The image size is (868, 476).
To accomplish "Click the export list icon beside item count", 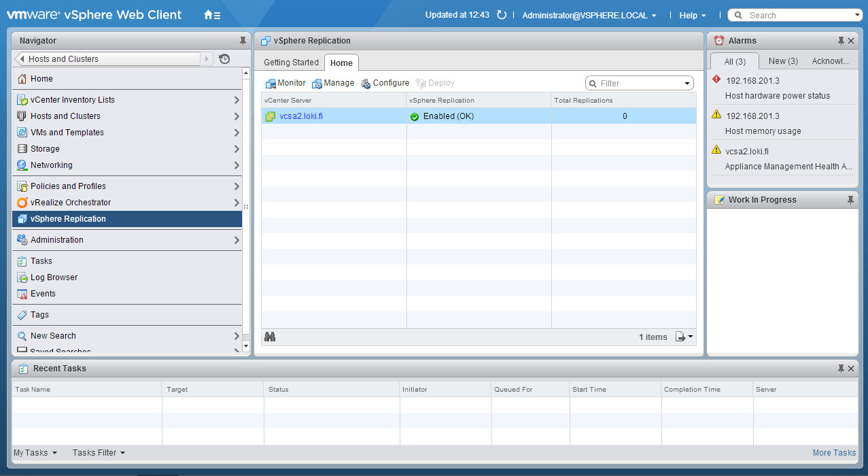I will pos(684,337).
